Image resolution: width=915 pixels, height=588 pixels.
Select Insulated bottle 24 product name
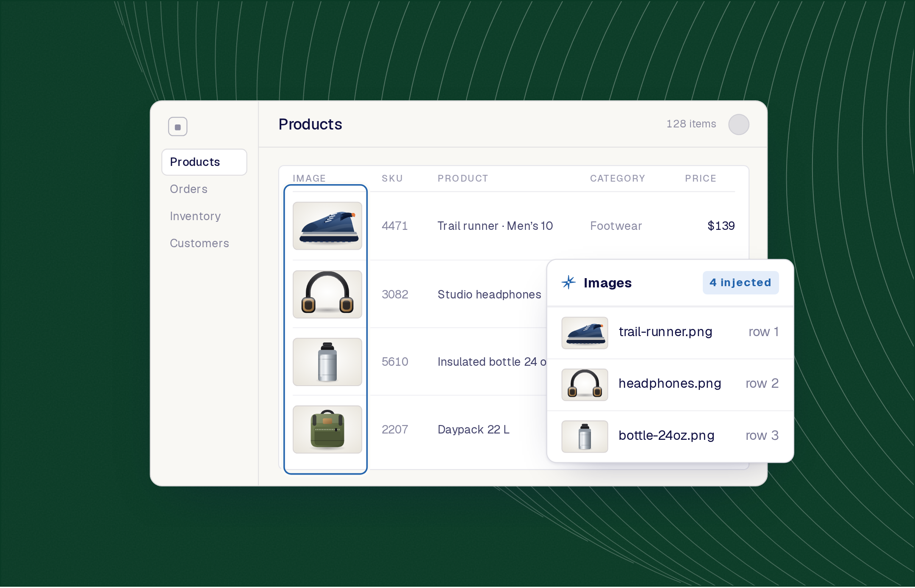pyautogui.click(x=492, y=362)
